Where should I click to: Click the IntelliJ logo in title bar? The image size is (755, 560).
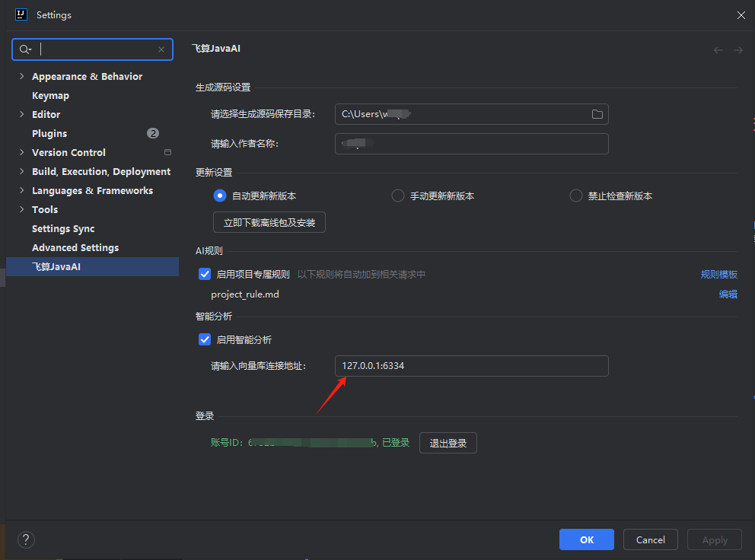[21, 14]
